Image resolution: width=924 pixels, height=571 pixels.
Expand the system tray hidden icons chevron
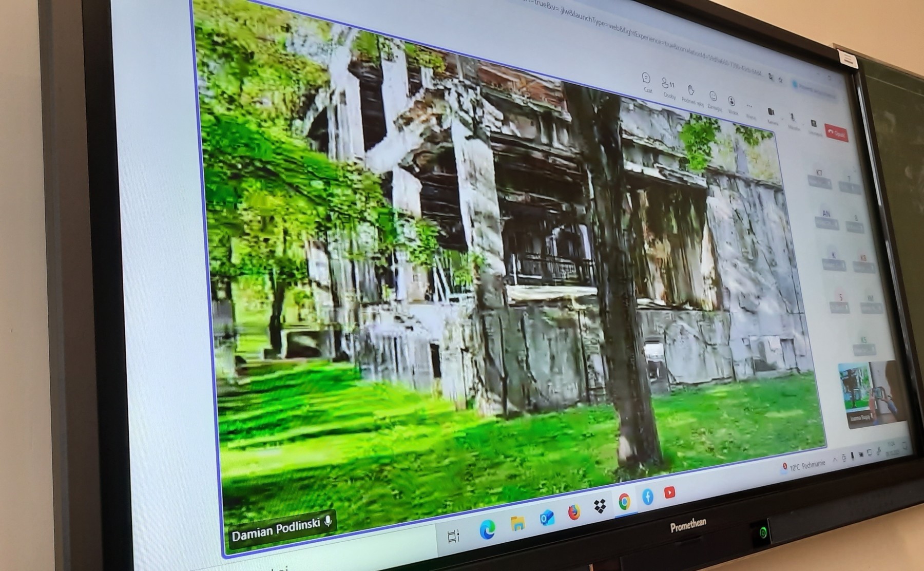[834, 460]
